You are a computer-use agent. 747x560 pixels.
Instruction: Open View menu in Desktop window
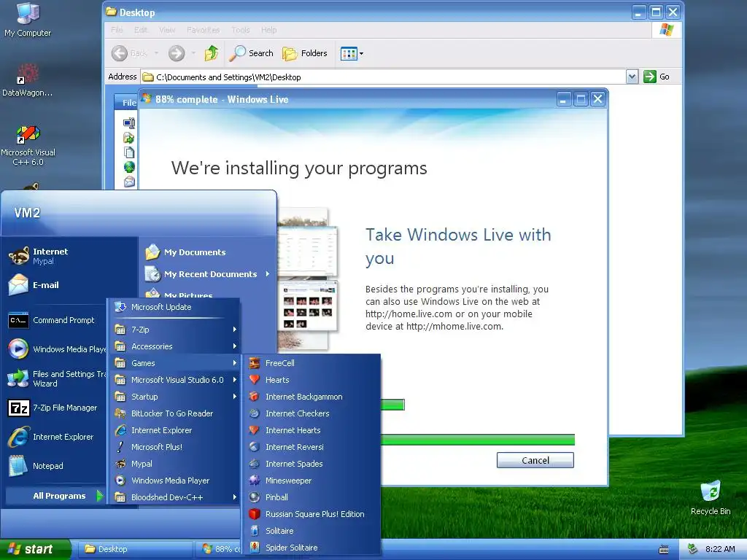coord(167,30)
